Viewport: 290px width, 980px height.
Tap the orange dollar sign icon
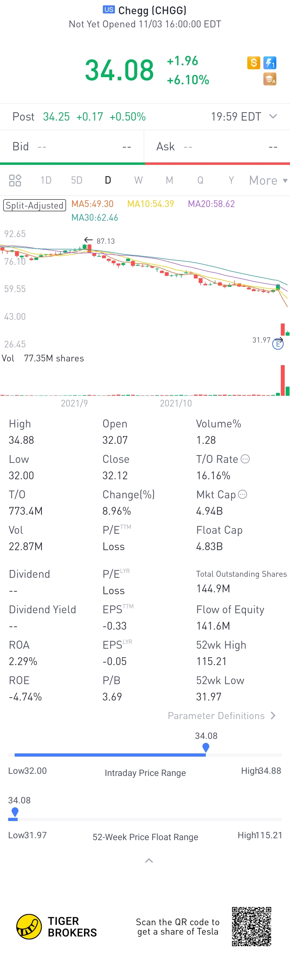253,63
